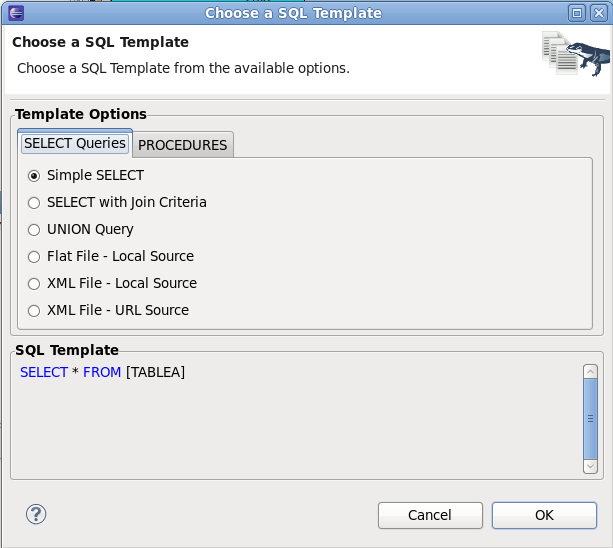The width and height of the screenshot is (613, 548).
Task: Switch to the PROCEDURES tab
Action: (183, 145)
